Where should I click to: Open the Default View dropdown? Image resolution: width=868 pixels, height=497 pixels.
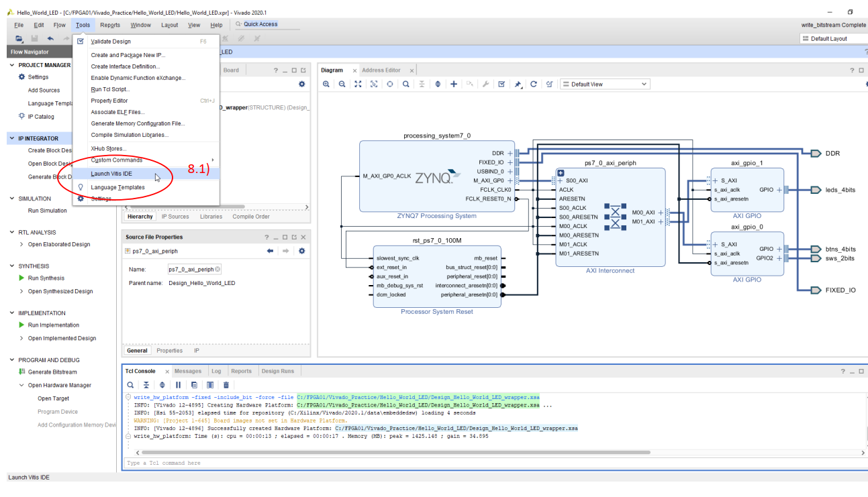(605, 84)
